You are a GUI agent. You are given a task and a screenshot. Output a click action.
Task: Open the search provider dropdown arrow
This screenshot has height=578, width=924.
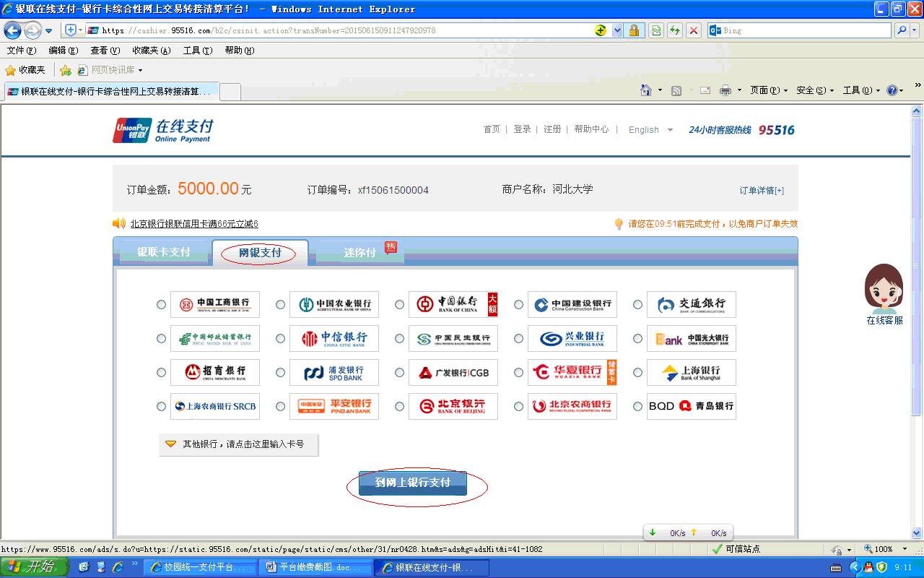(x=914, y=30)
